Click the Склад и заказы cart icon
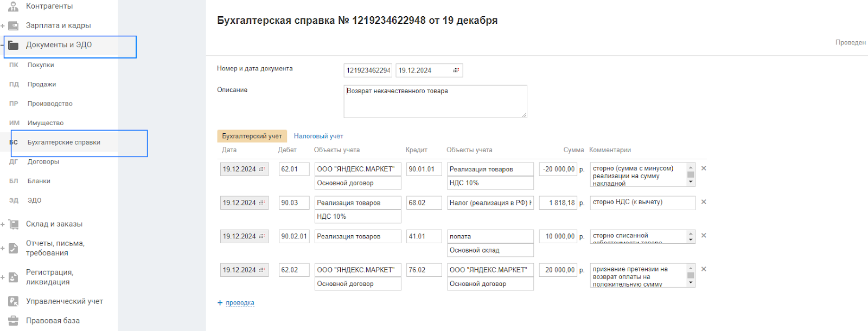 coord(14,224)
